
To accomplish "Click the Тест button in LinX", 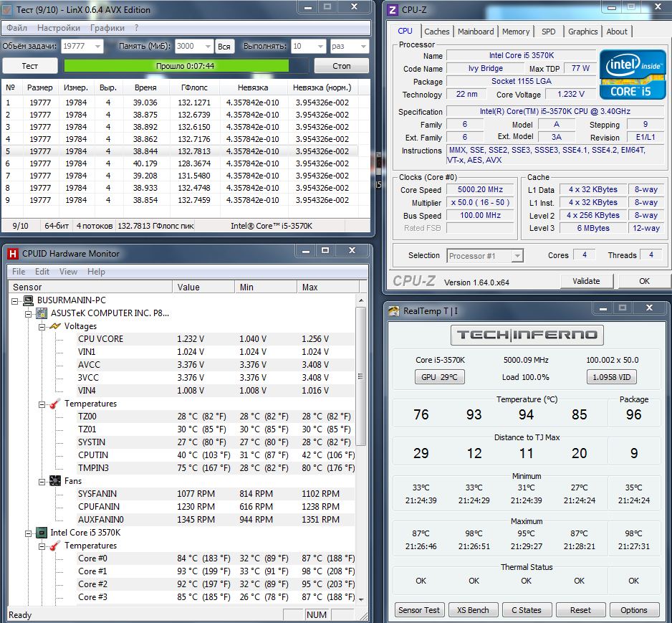I will point(30,66).
